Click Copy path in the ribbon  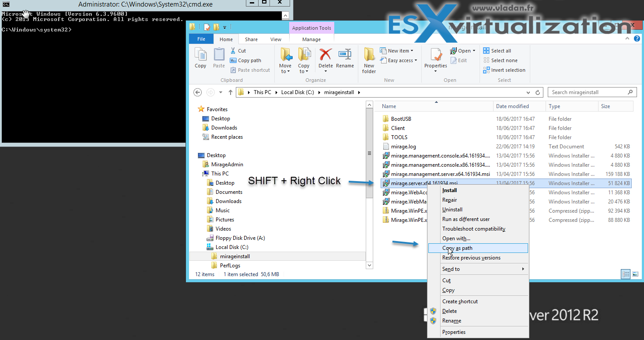(245, 60)
